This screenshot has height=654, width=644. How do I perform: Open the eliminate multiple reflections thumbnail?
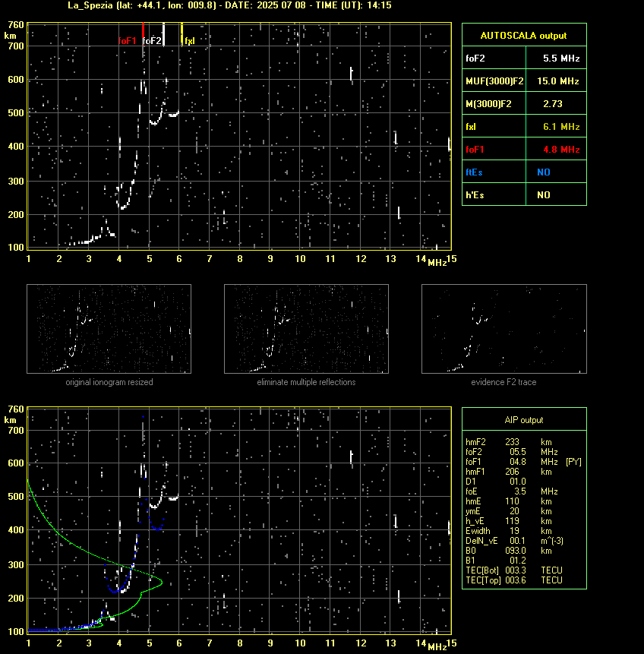306,329
